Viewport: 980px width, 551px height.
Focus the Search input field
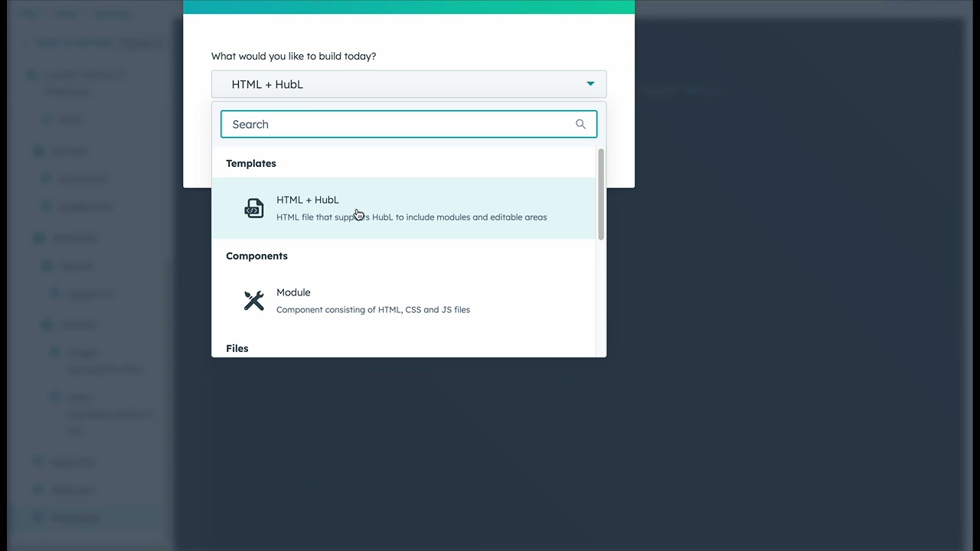(409, 124)
